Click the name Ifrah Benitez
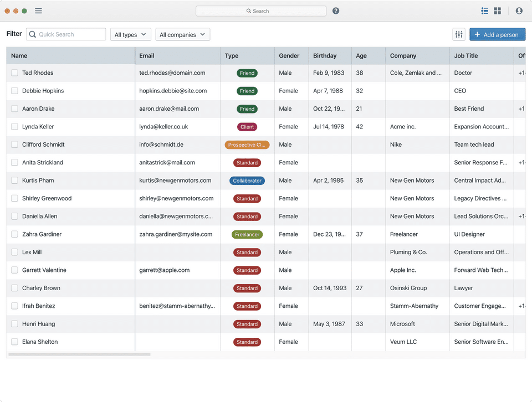Screen dimensions: 532x402 click(38, 306)
